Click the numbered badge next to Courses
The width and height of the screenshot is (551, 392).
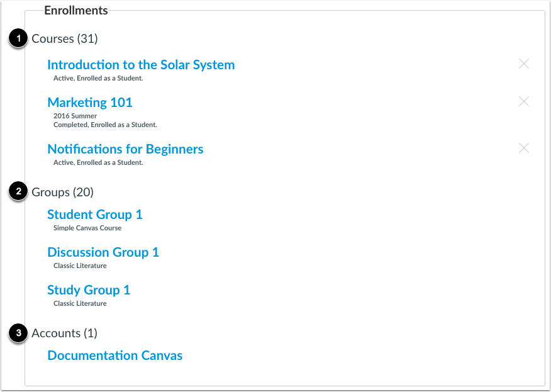18,38
